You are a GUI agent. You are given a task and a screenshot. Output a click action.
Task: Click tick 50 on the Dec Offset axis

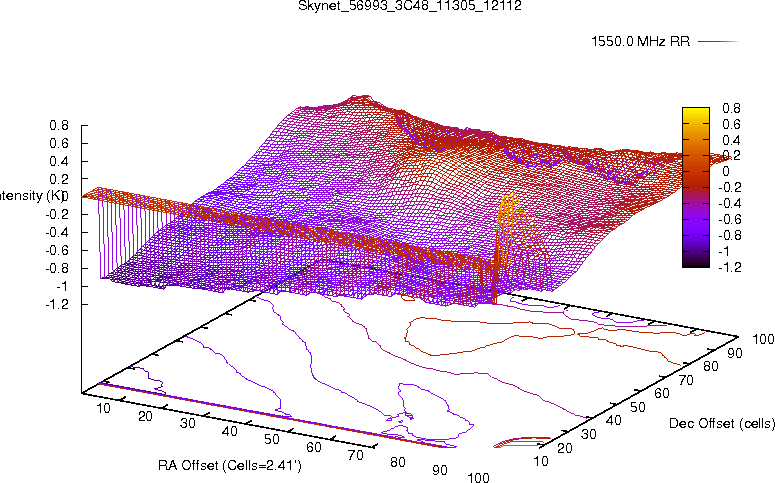[x=638, y=407]
